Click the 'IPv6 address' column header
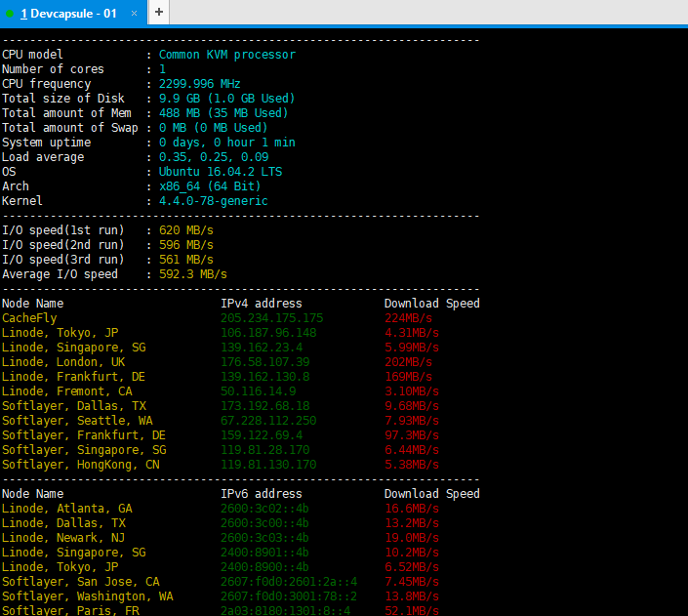Screen dimensions: 688x616 [262, 494]
